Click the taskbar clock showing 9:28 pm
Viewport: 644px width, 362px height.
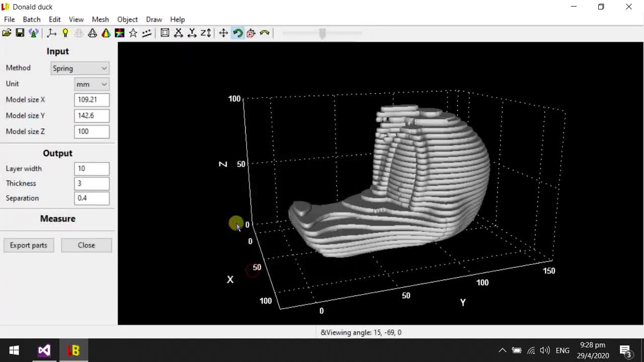pos(593,350)
